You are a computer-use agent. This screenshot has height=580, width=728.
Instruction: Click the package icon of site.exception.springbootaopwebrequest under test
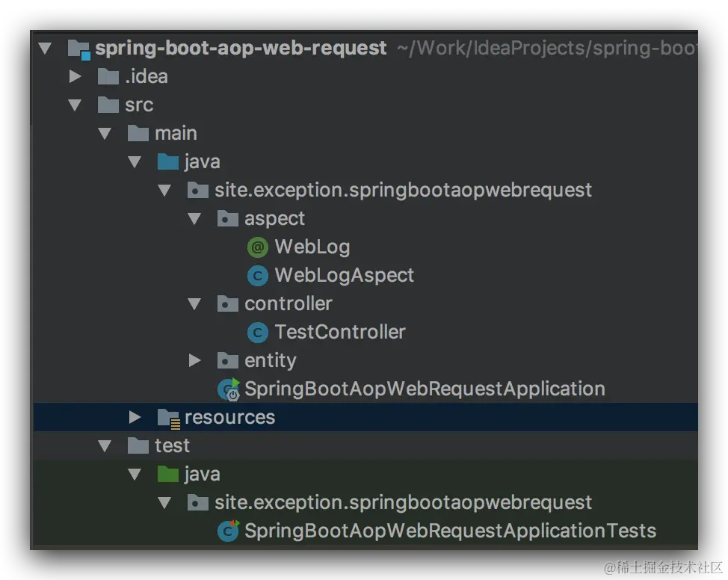click(198, 502)
